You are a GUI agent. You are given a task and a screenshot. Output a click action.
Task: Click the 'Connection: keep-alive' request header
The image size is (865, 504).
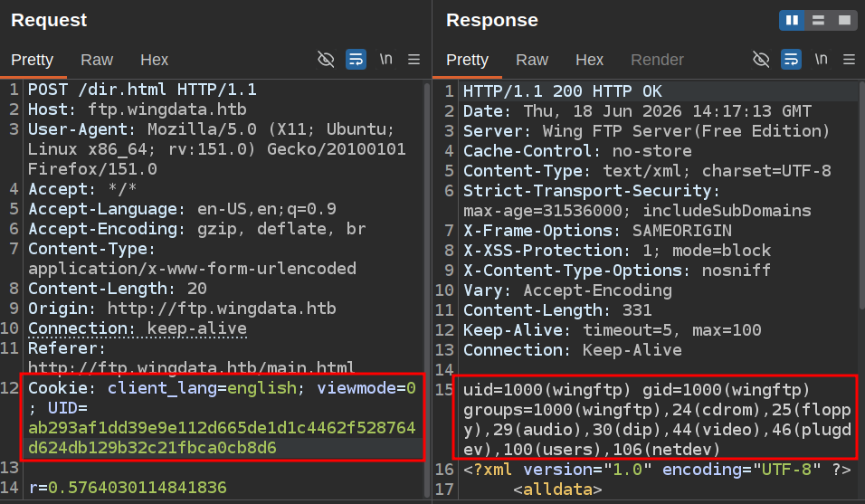tap(138, 328)
